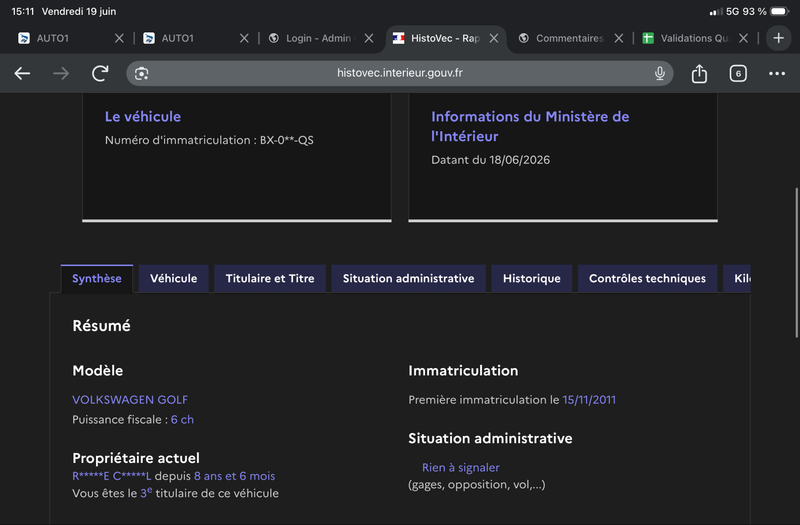Open the share sheet icon

coord(699,73)
